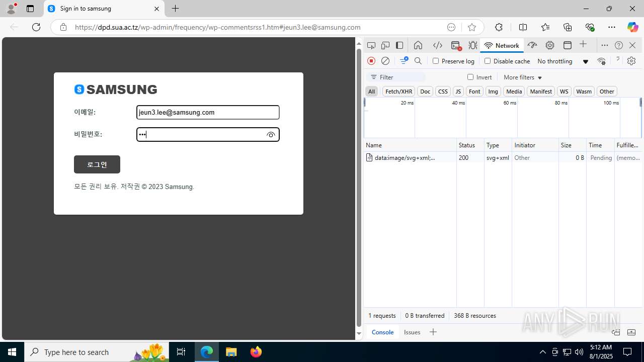Screen dimensions: 644x362
Task: Open Edge browser extensions icon
Action: click(x=499, y=27)
